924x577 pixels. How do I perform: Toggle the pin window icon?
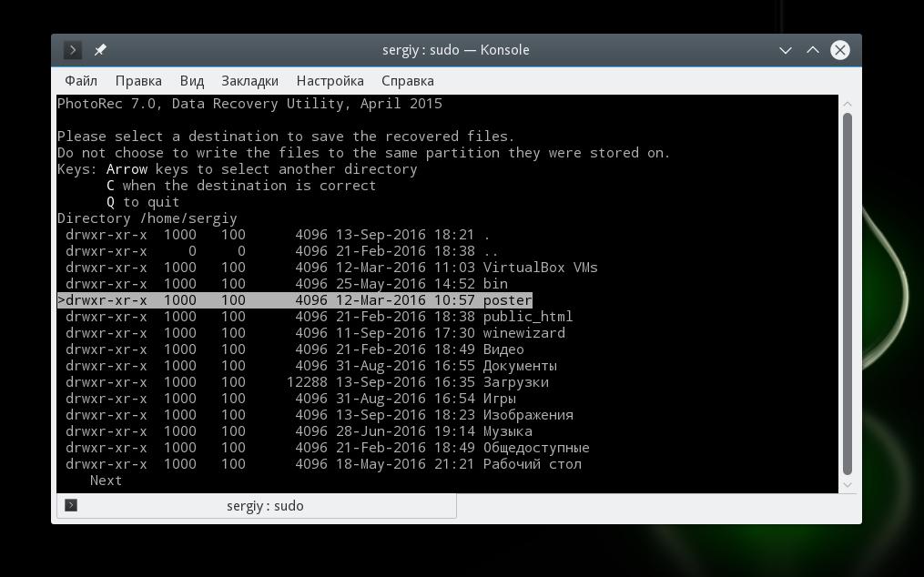pos(100,50)
